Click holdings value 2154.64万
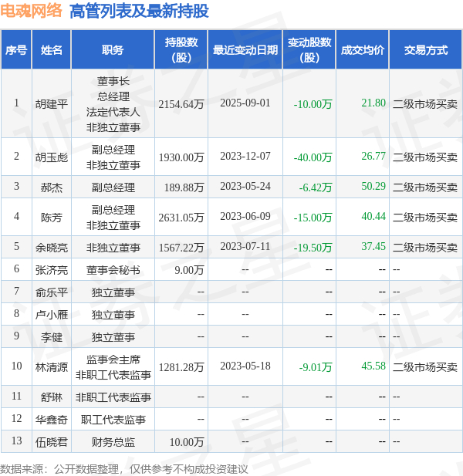The height and width of the screenshot is (476, 463). [x=181, y=104]
